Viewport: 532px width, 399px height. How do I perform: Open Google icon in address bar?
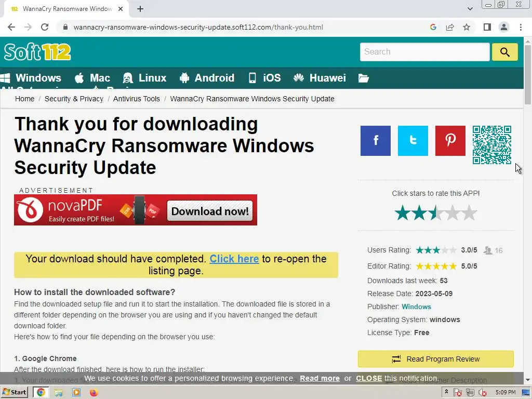tap(433, 27)
